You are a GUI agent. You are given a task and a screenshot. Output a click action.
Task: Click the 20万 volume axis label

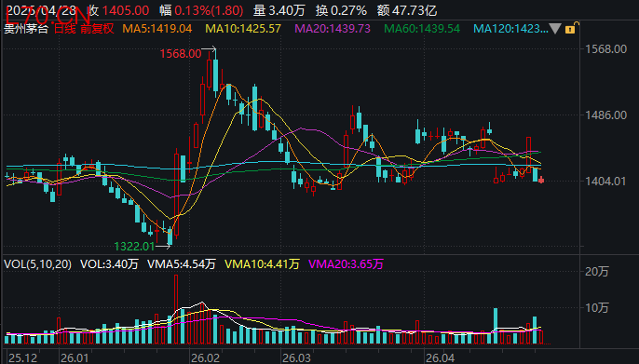pyautogui.click(x=597, y=272)
